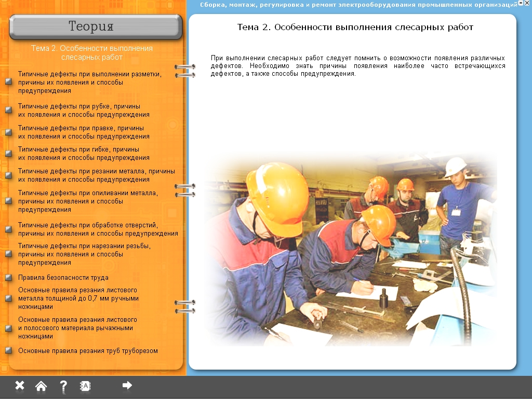The height and width of the screenshot is (407, 532).
Task: Click the exit X icon in bottom toolbar
Action: 20,385
